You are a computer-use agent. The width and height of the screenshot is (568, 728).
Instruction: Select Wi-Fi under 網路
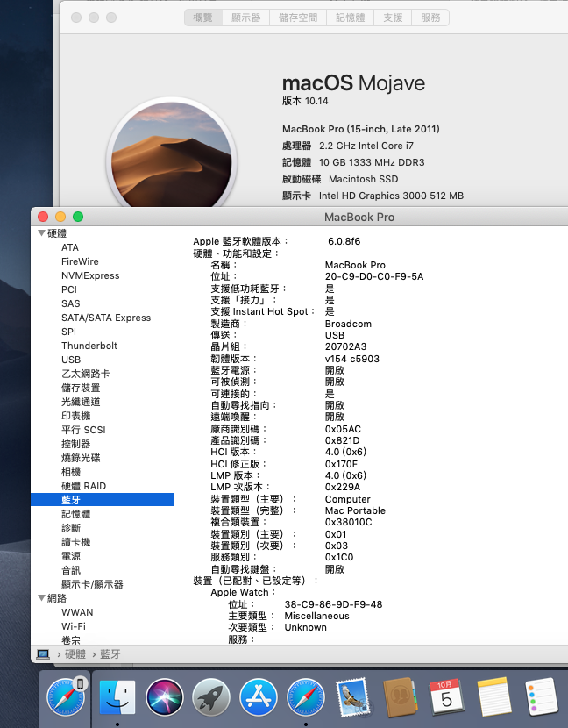[74, 626]
